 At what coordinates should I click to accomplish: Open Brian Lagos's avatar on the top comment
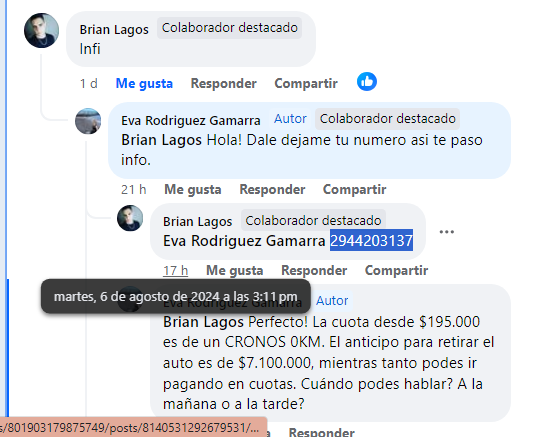[41, 30]
